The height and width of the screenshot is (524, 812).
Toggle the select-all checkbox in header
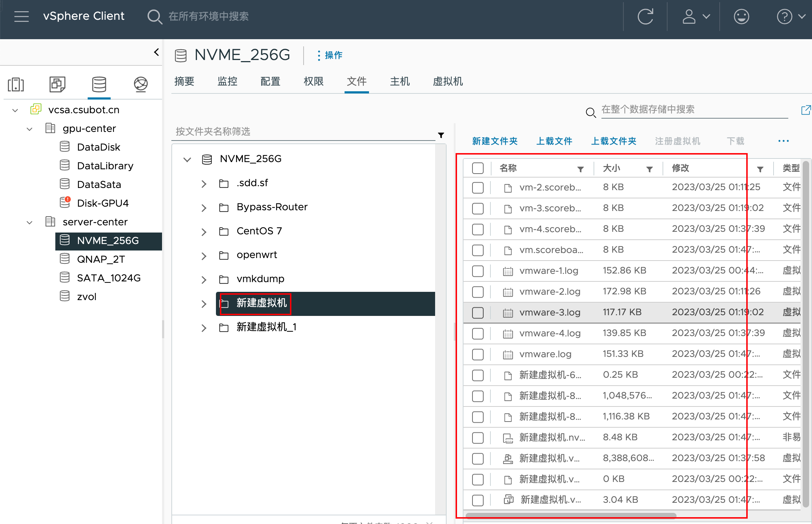coord(477,168)
